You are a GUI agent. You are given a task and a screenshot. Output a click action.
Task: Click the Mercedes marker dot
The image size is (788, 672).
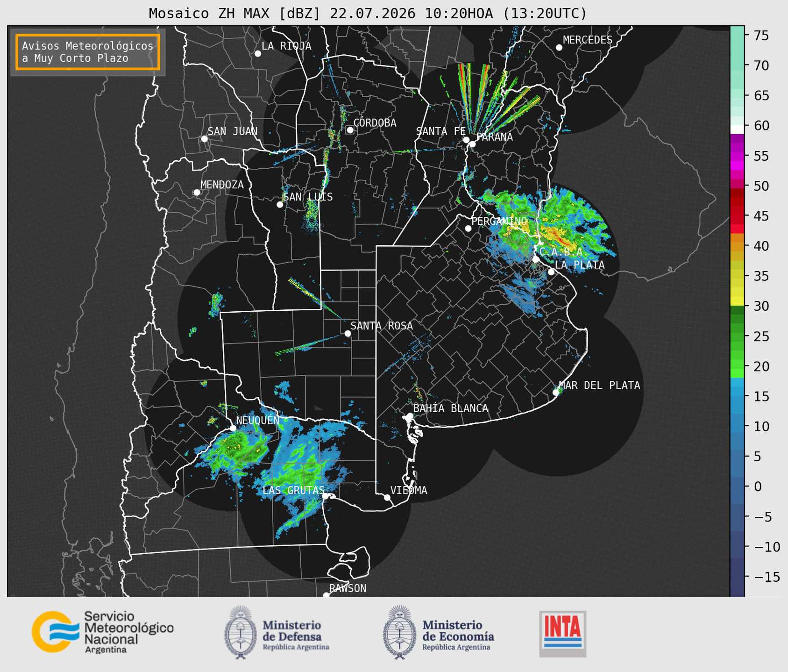click(x=559, y=48)
